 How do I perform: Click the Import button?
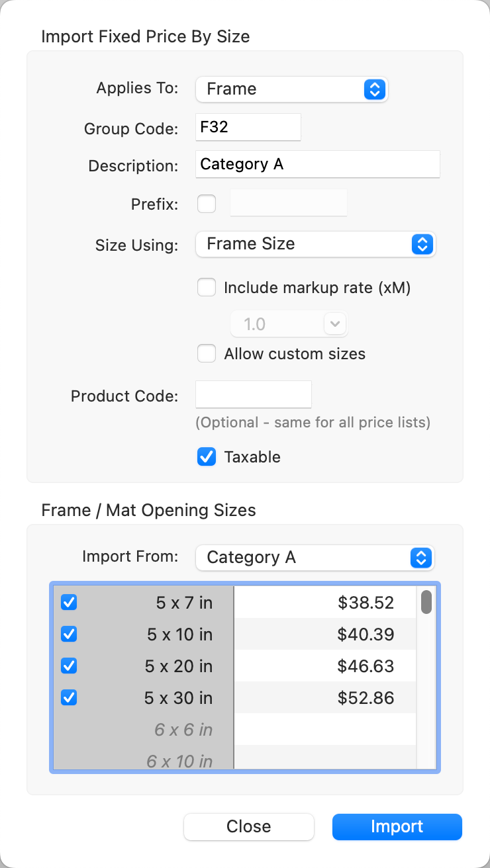tap(397, 826)
